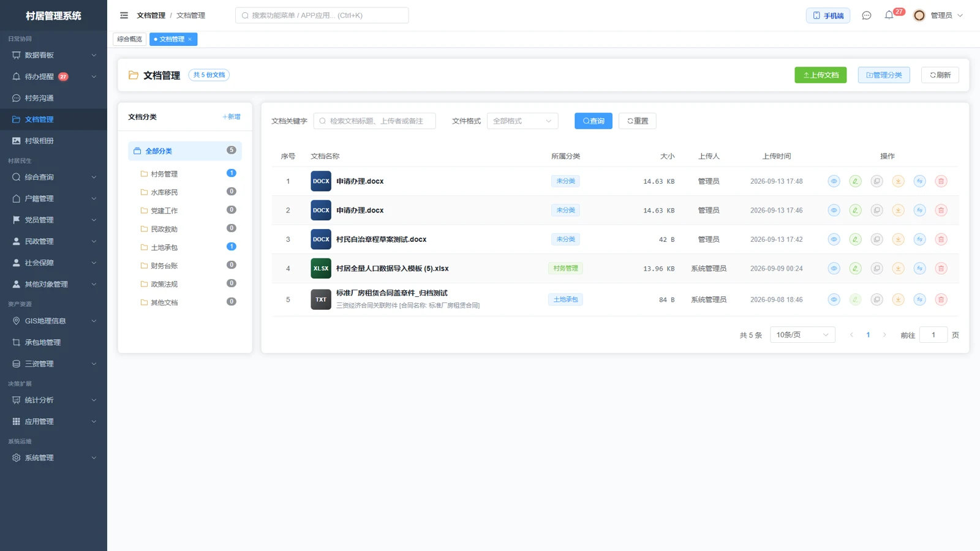Preview the xlsx file using its eye icon
This screenshot has width=980, height=551.
tap(834, 268)
